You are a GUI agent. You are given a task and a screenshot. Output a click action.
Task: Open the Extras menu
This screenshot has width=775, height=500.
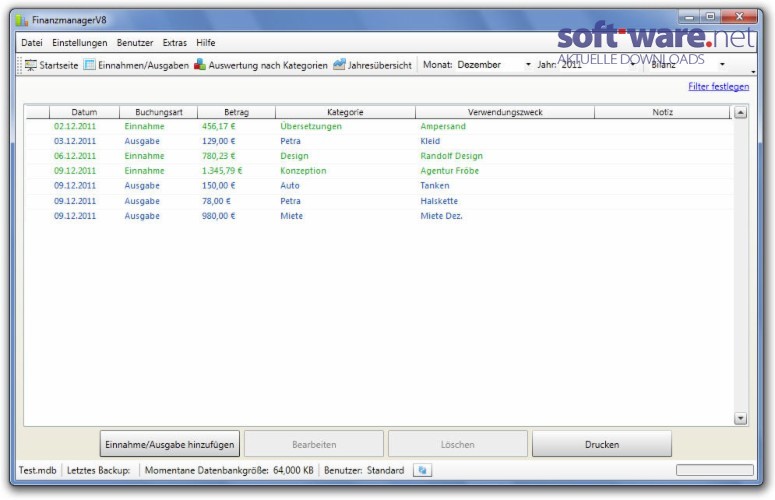[174, 43]
